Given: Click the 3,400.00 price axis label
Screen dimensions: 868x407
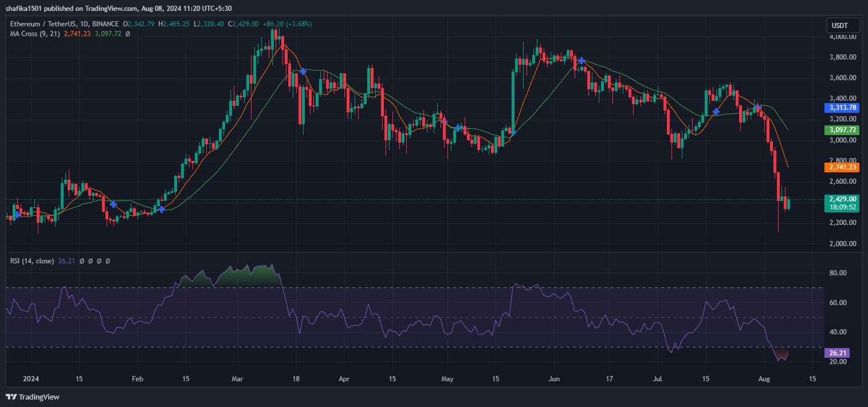Looking at the screenshot, I should tap(842, 98).
